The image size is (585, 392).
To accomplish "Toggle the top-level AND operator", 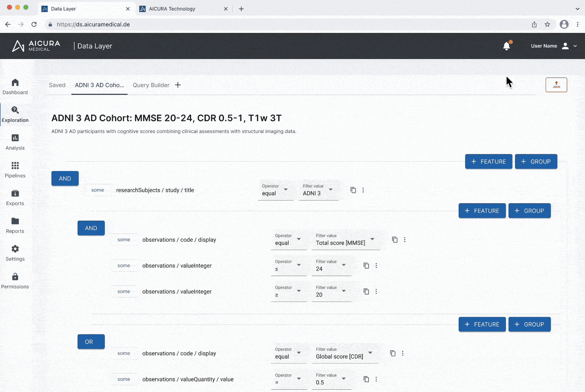I will 65,178.
